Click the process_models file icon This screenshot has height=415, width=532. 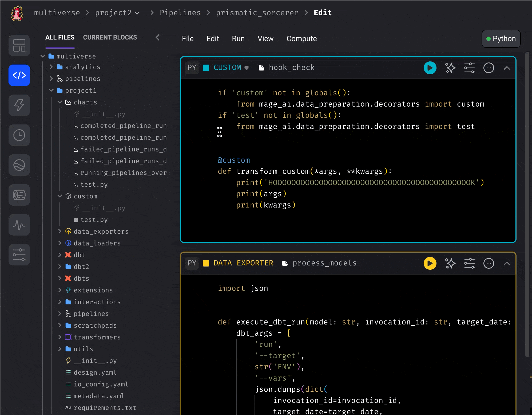coord(285,263)
